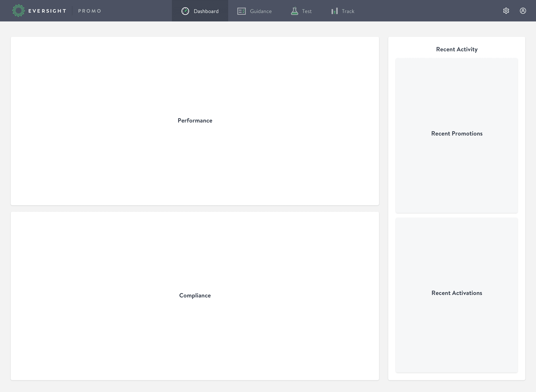Click the Eversight logo icon
This screenshot has height=392, width=536.
point(19,11)
